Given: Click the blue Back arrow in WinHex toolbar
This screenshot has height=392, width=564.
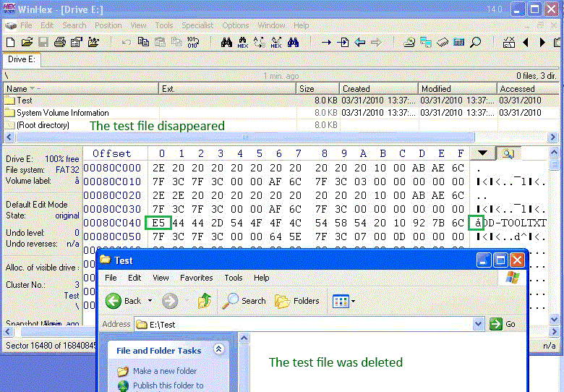Looking at the screenshot, I should point(359,43).
